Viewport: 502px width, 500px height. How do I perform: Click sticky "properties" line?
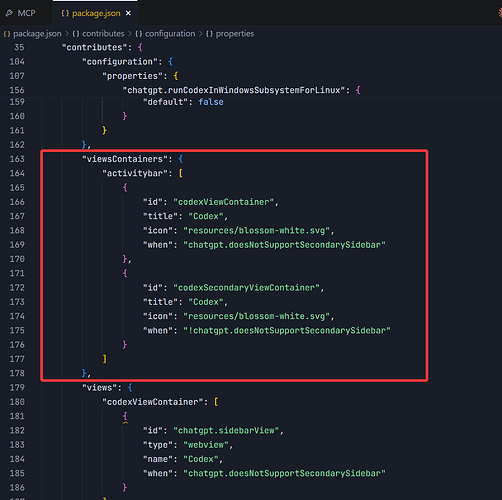click(x=132, y=76)
